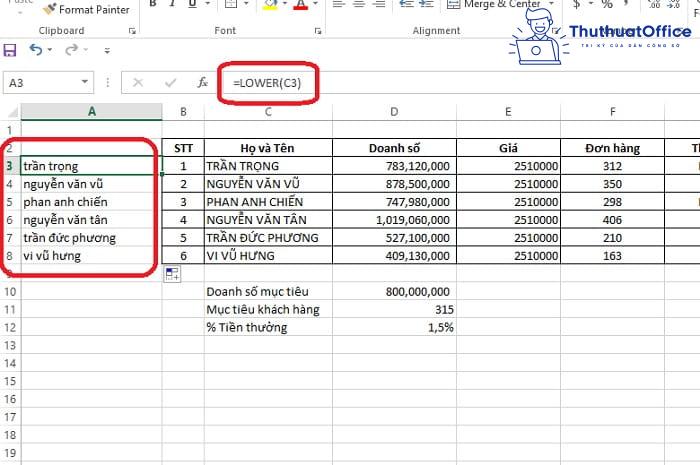Toggle bold formatting
Viewport: 700px width, 465px height.
[x=154, y=5]
